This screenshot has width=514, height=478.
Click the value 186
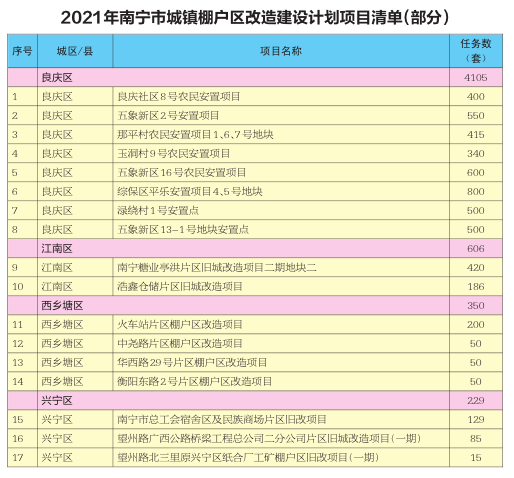[x=476, y=286]
